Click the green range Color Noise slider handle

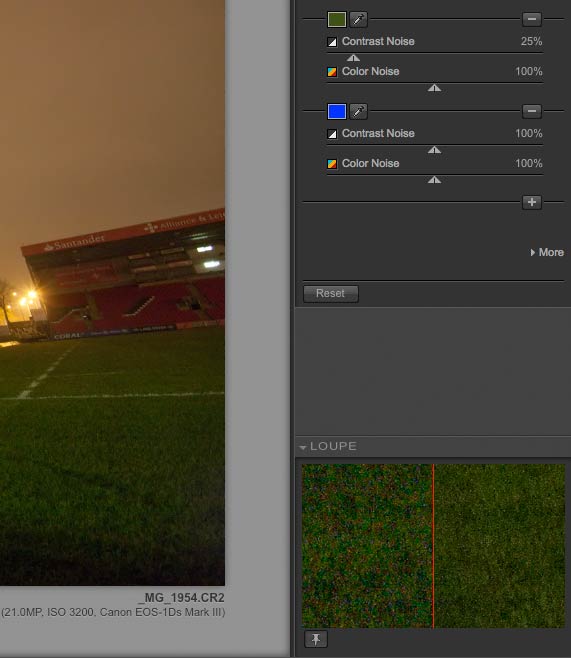(x=434, y=88)
